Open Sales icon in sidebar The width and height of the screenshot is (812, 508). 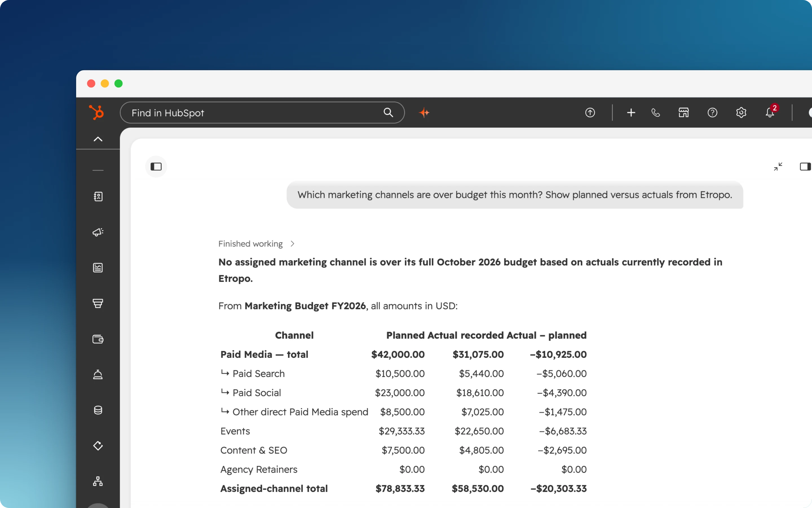pyautogui.click(x=98, y=303)
